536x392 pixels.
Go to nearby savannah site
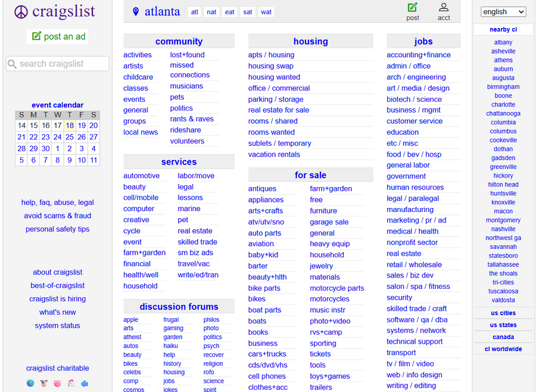[x=503, y=247]
